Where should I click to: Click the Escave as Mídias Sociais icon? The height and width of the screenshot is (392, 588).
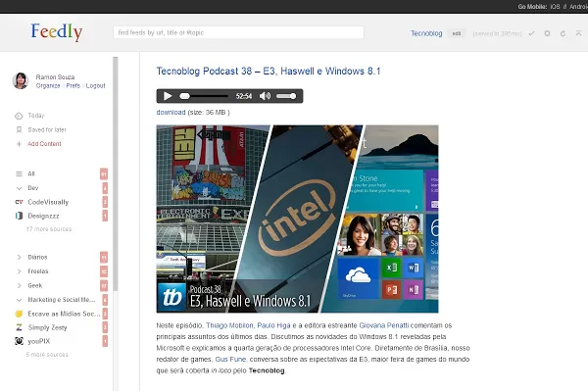[19, 314]
